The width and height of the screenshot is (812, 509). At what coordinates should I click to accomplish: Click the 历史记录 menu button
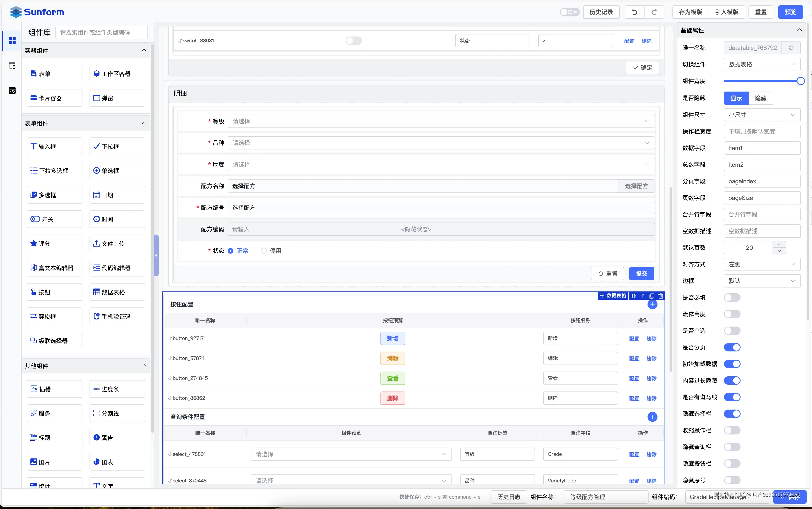(x=601, y=12)
